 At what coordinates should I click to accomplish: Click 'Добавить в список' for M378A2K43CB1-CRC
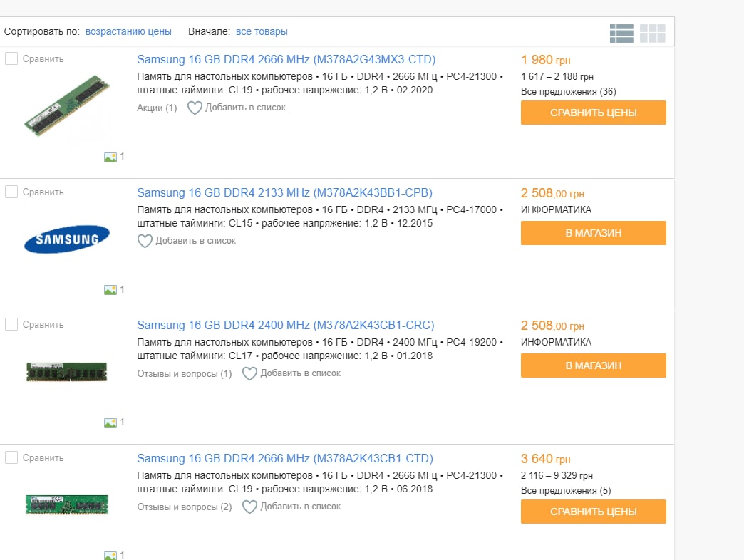coord(300,373)
